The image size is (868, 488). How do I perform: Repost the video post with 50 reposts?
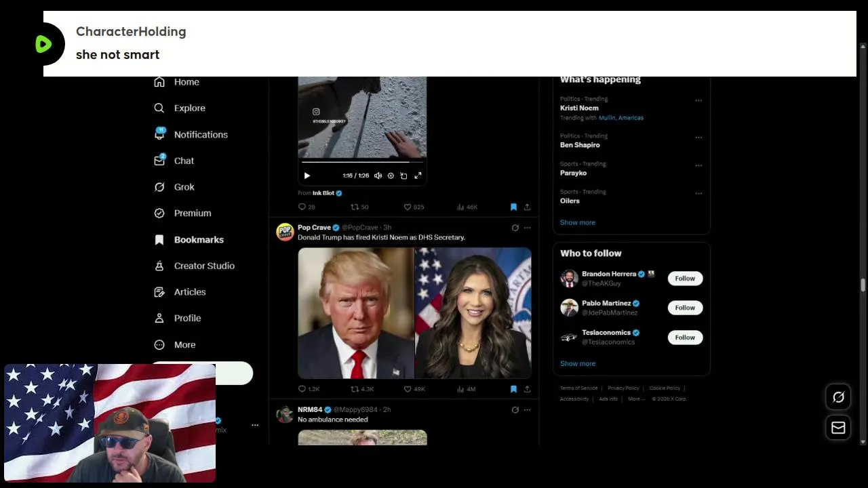click(359, 207)
